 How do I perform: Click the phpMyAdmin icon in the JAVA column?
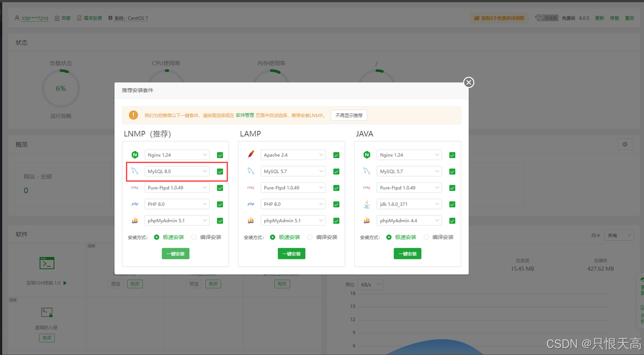coord(367,221)
